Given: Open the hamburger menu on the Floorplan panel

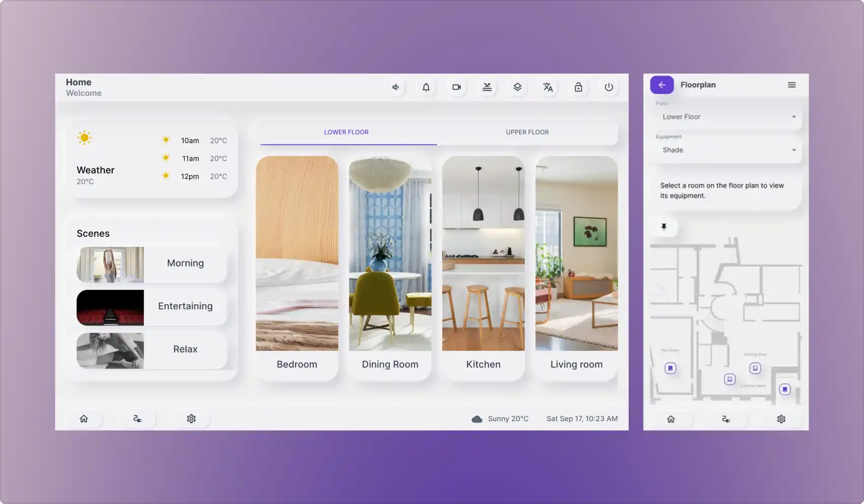Looking at the screenshot, I should (791, 85).
